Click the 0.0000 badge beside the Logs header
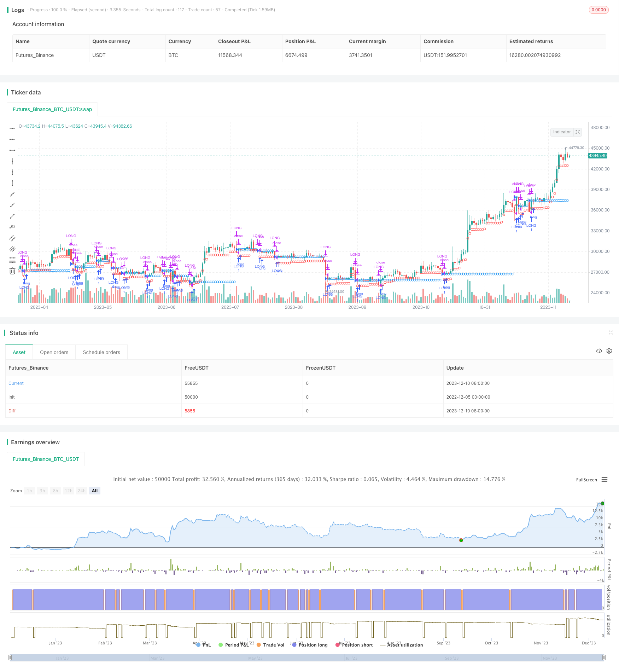This screenshot has height=672, width=619. [598, 10]
